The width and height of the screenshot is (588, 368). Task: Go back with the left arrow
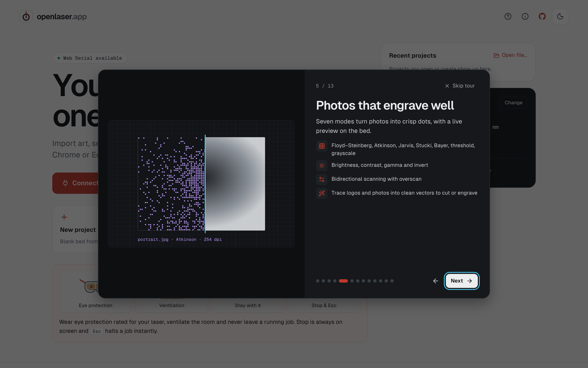tap(435, 281)
